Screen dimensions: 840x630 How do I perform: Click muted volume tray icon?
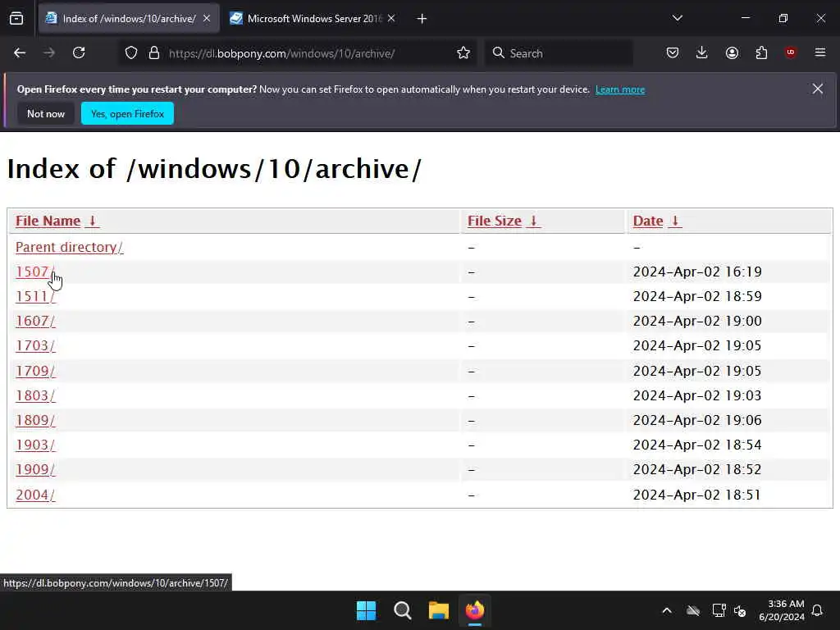point(740,610)
